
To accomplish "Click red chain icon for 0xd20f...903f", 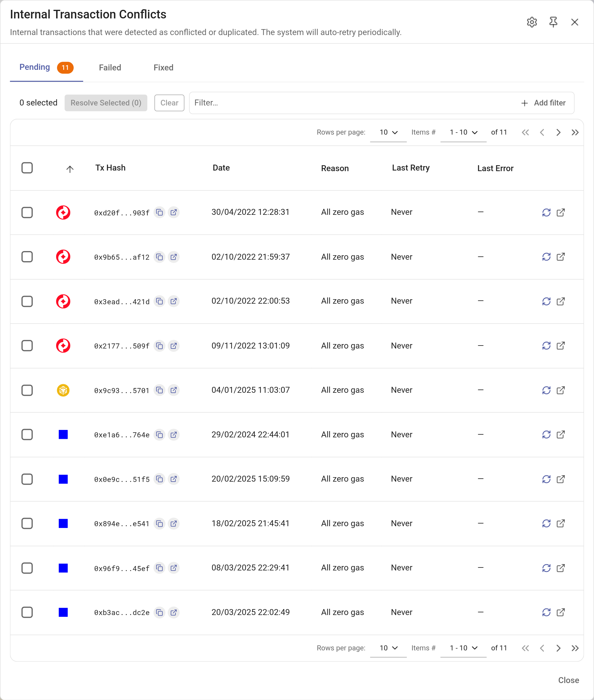I will tap(63, 212).
